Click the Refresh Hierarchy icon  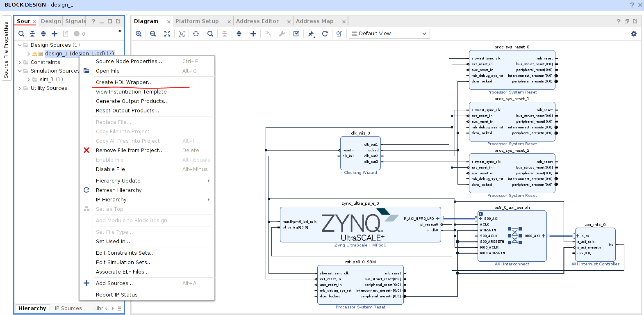pyautogui.click(x=86, y=190)
